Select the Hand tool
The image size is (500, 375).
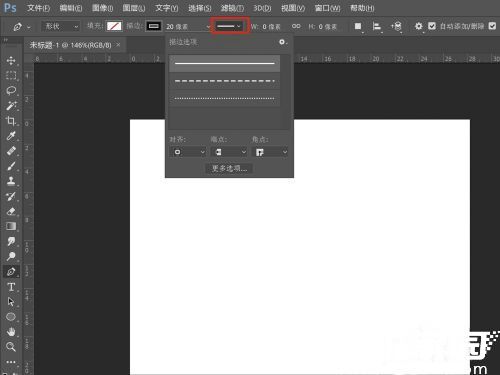click(x=11, y=332)
